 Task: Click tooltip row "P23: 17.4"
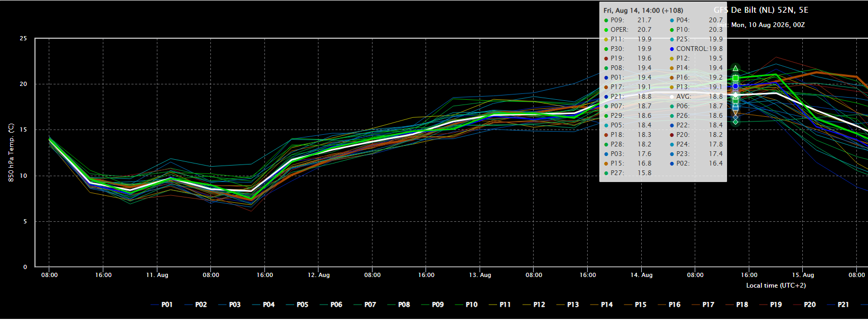click(x=696, y=154)
